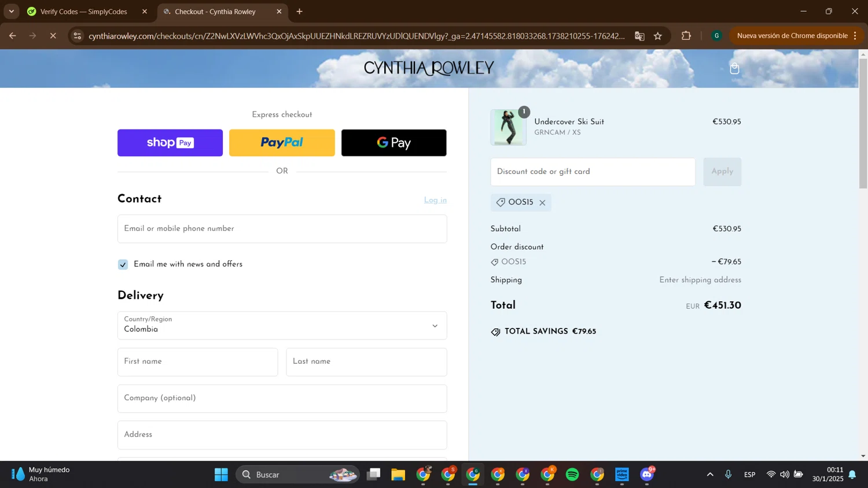Open the Muy húmedo weather widget

pos(42,475)
